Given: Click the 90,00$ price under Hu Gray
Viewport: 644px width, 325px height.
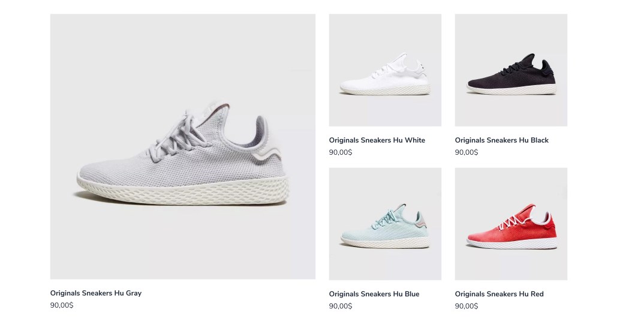Looking at the screenshot, I should tap(62, 305).
